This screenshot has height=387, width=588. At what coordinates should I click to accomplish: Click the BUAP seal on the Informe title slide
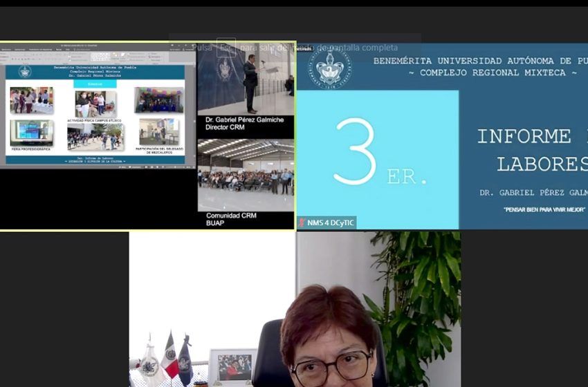coord(329,67)
